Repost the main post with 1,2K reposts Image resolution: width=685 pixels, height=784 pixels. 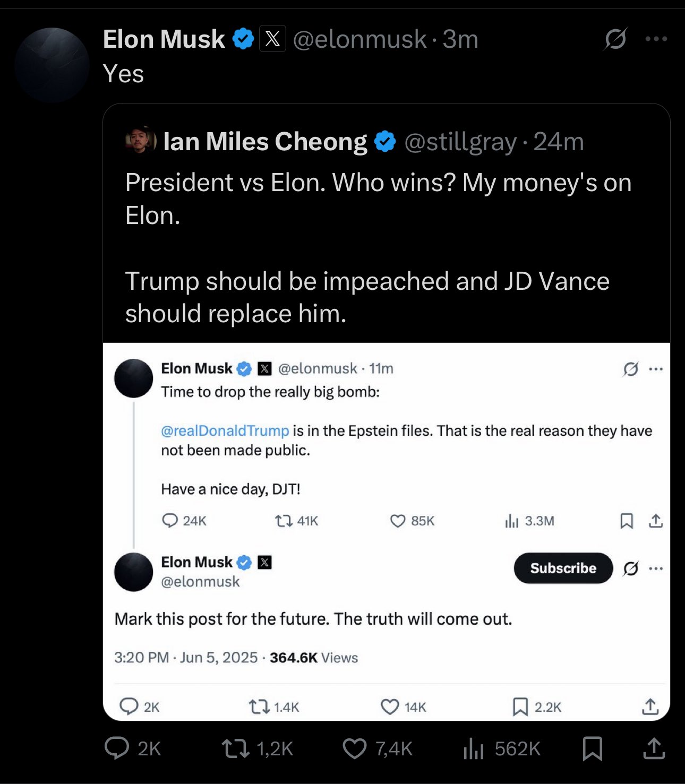235,748
